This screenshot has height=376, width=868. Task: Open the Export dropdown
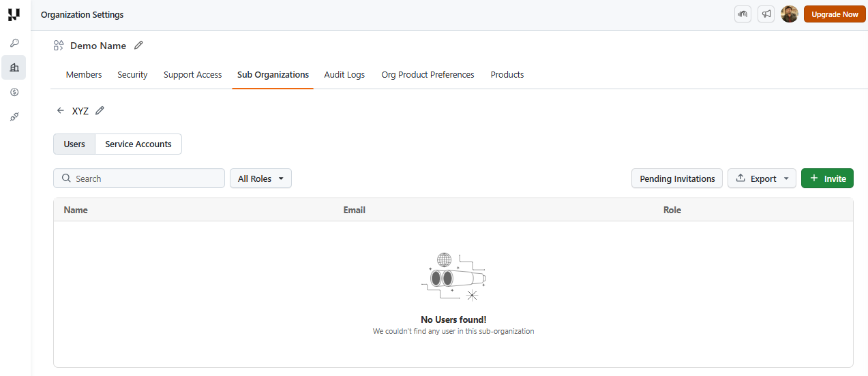point(762,178)
